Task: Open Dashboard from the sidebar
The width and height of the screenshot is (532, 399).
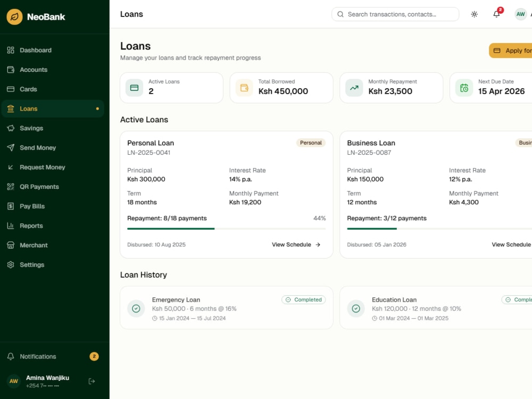Action: tap(53, 50)
